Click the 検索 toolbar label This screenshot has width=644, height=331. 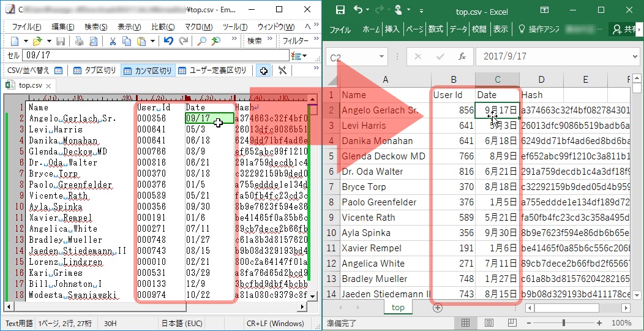click(254, 40)
